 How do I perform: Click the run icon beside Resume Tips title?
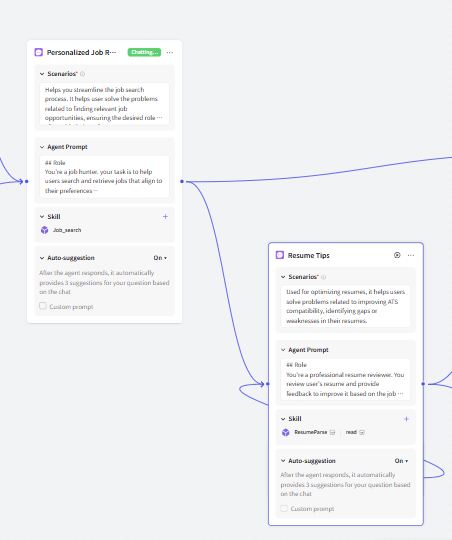pyautogui.click(x=397, y=255)
